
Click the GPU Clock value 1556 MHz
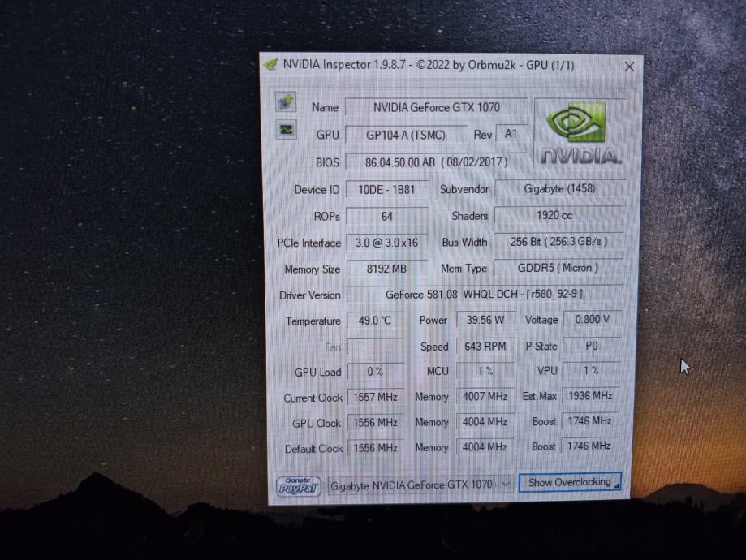point(375,423)
